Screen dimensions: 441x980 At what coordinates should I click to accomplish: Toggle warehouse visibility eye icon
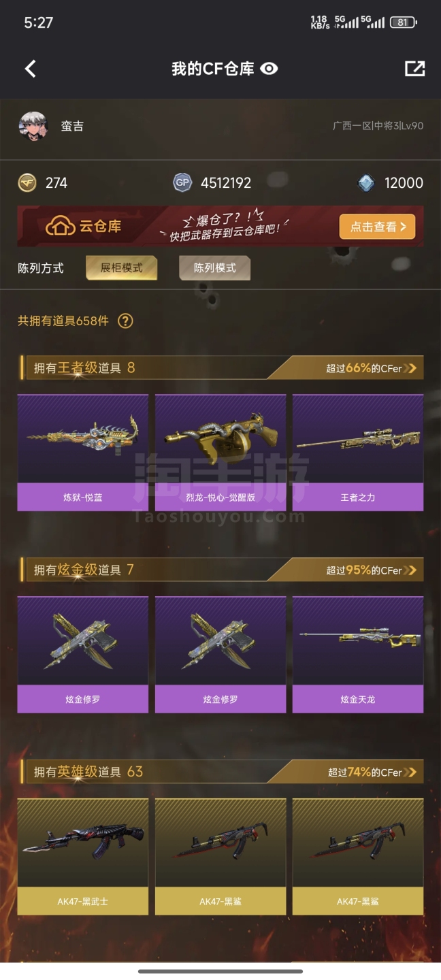pyautogui.click(x=269, y=69)
